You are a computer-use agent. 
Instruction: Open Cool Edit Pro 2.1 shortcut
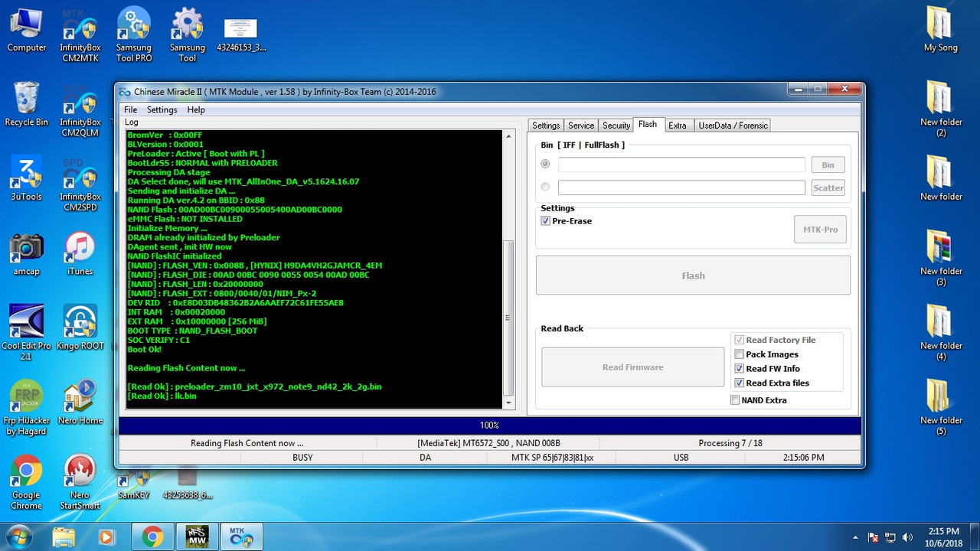(x=27, y=334)
